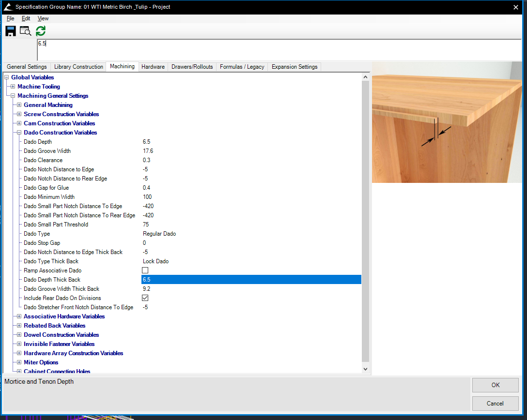Expand Cam Construction Variables
Image resolution: width=527 pixels, height=420 pixels.
(x=19, y=123)
